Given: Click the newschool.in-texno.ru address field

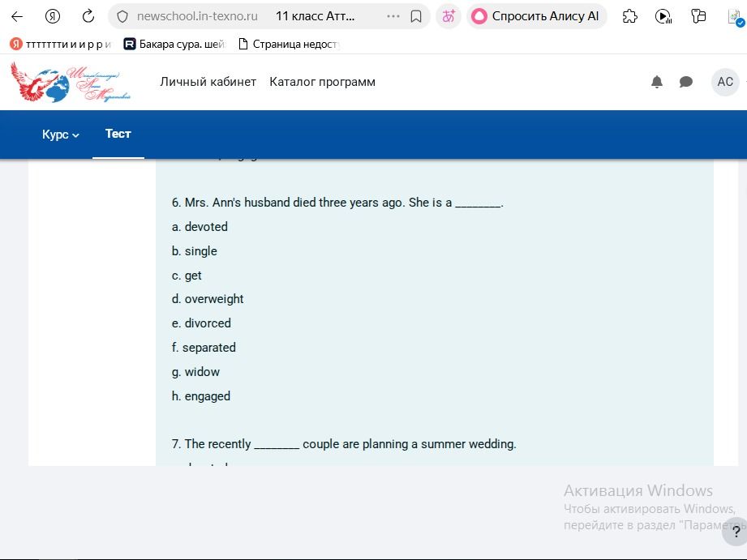Looking at the screenshot, I should 197,16.
